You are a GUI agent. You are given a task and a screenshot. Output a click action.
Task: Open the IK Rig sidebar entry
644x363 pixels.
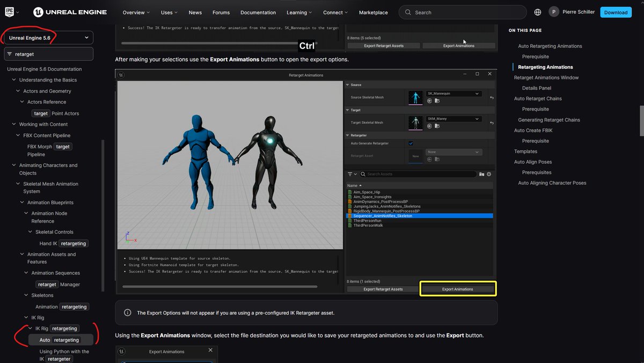pos(38,318)
